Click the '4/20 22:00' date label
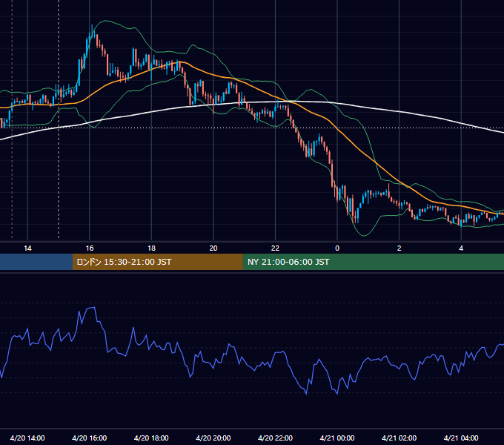Viewport: 504px width, 445px height. click(x=276, y=438)
